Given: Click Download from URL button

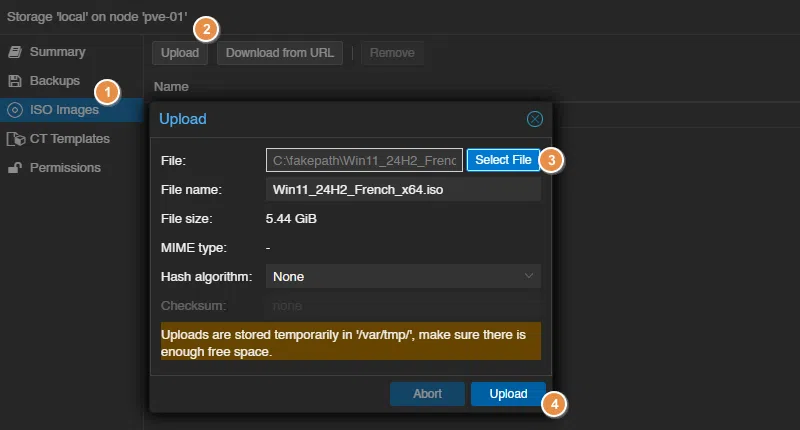Looking at the screenshot, I should tap(280, 53).
